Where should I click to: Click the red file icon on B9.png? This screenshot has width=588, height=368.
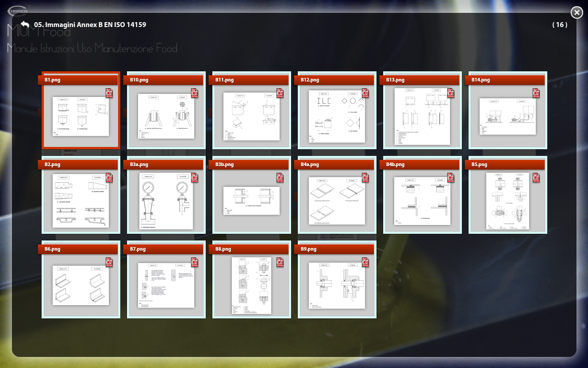(x=365, y=262)
